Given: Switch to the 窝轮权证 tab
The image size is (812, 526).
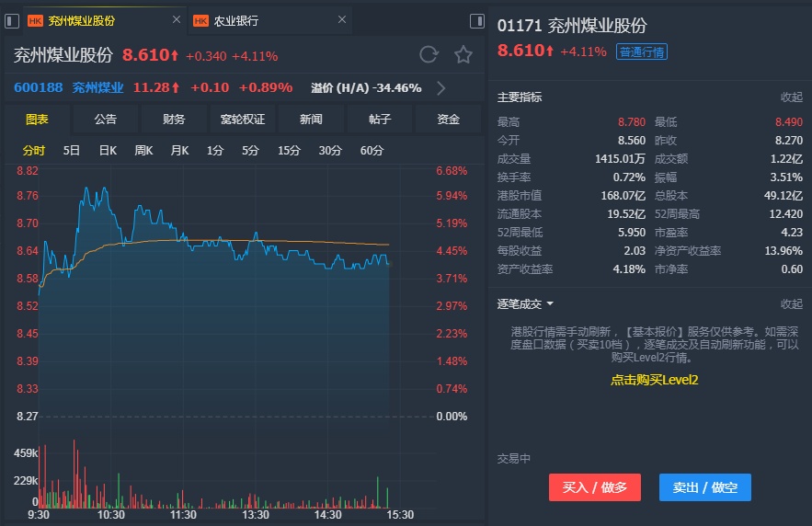Looking at the screenshot, I should 243,119.
